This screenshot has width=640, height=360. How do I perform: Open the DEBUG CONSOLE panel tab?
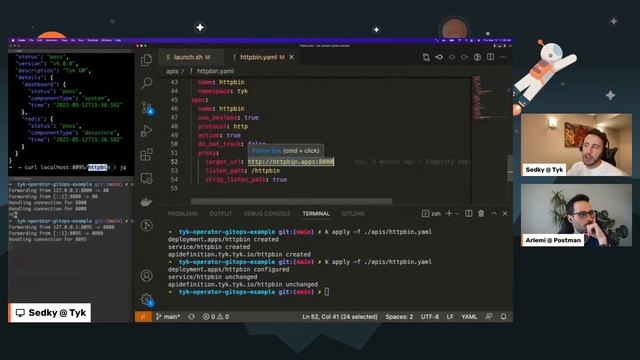(267, 214)
